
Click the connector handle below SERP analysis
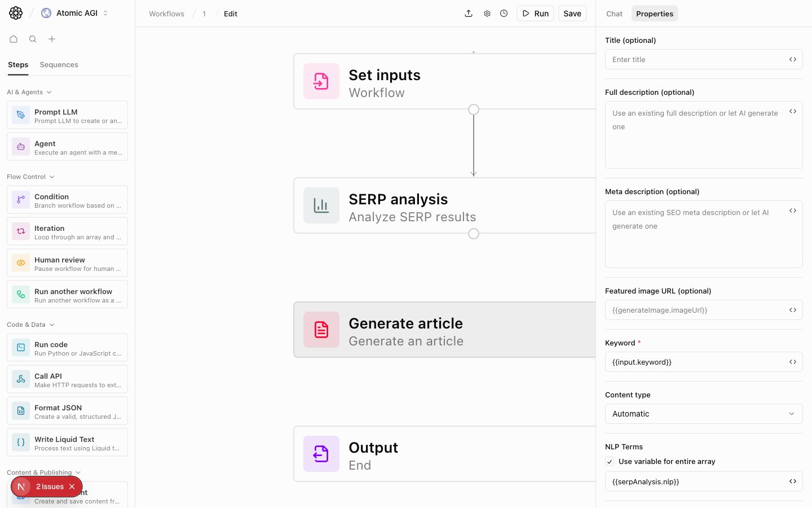coord(474,234)
